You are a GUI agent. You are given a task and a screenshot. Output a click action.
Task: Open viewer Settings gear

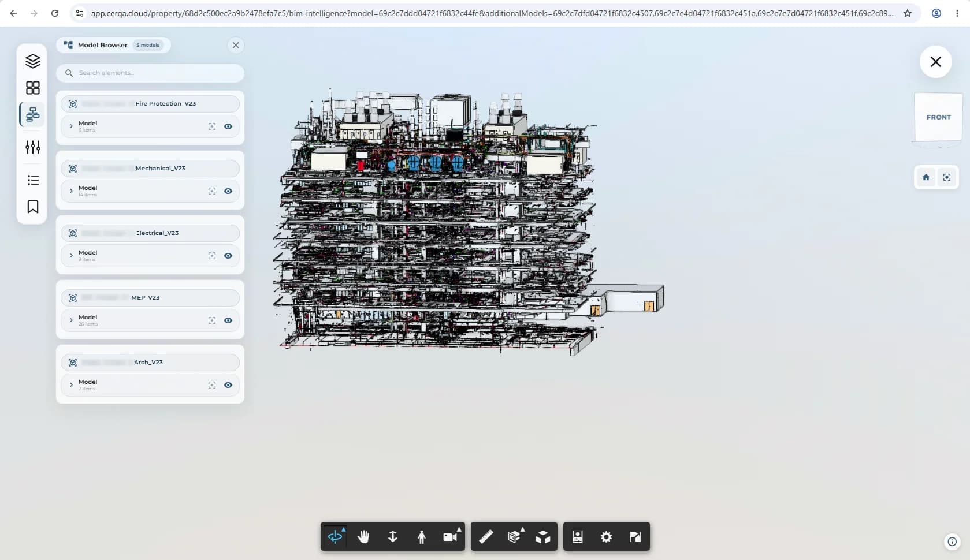click(606, 537)
